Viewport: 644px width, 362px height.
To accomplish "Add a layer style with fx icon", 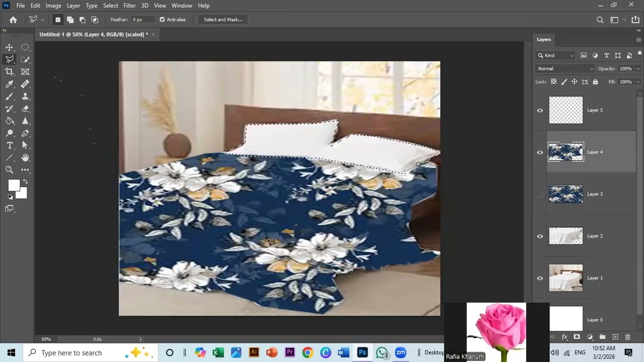I will 565,337.
